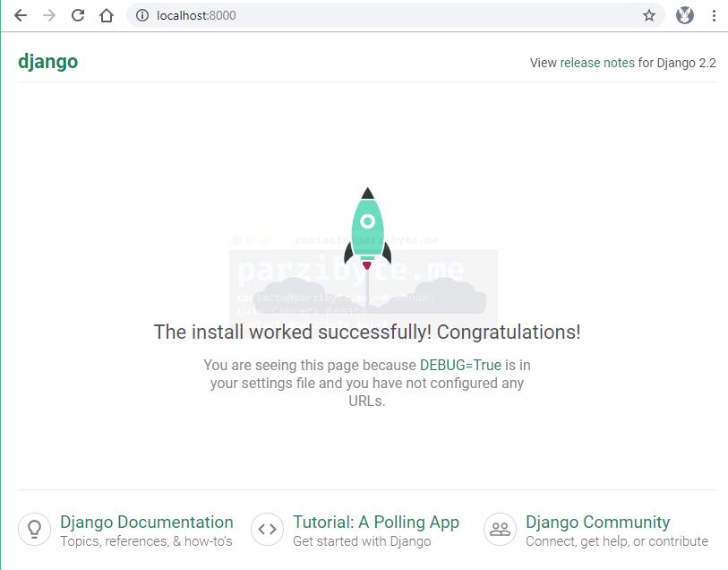
Task: Click the DEBUG=True settings link
Action: tap(460, 365)
